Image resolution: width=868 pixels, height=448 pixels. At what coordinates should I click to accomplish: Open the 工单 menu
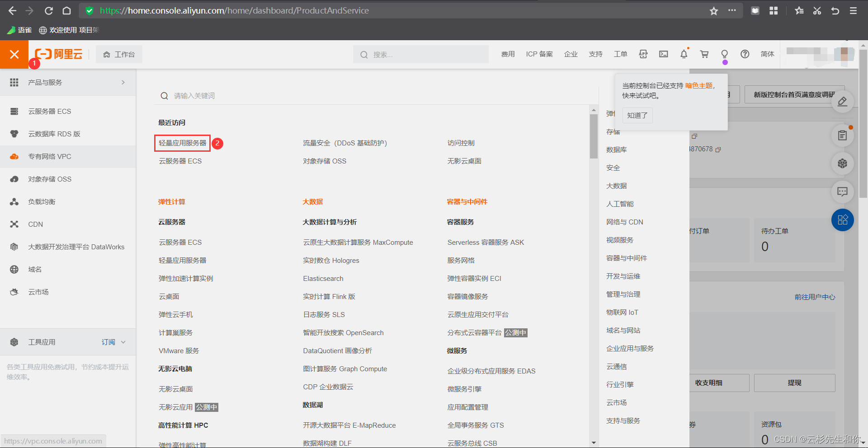(621, 54)
